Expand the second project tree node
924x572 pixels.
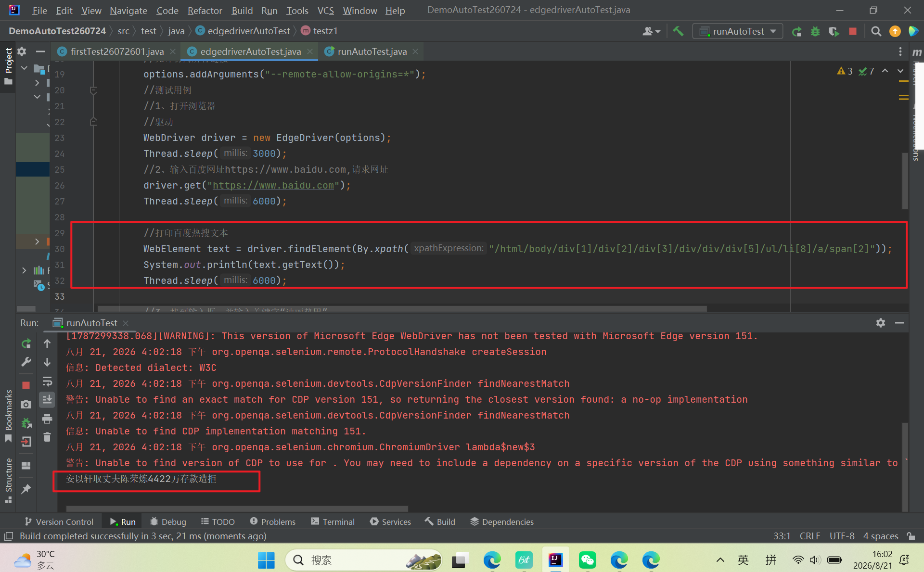click(x=37, y=83)
